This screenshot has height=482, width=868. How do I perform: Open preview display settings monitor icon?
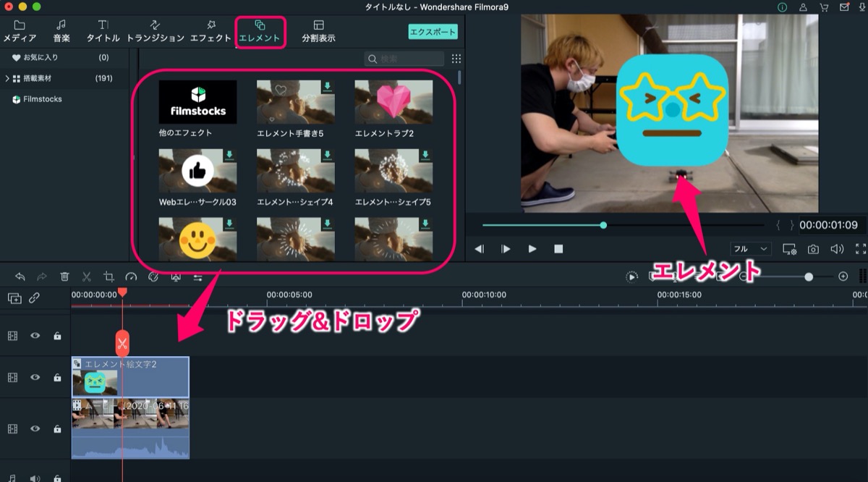[789, 249]
